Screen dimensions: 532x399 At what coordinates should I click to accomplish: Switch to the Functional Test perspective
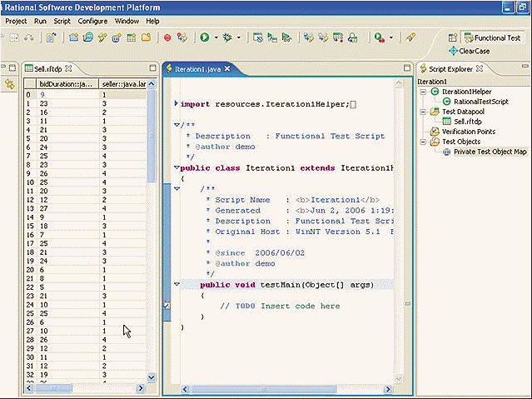pos(492,38)
